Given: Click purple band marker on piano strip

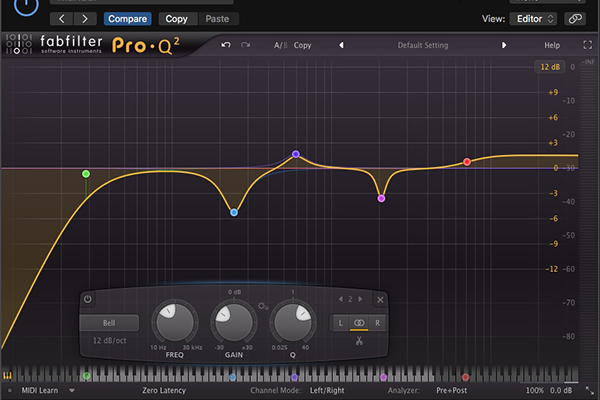Looking at the screenshot, I should click(294, 377).
